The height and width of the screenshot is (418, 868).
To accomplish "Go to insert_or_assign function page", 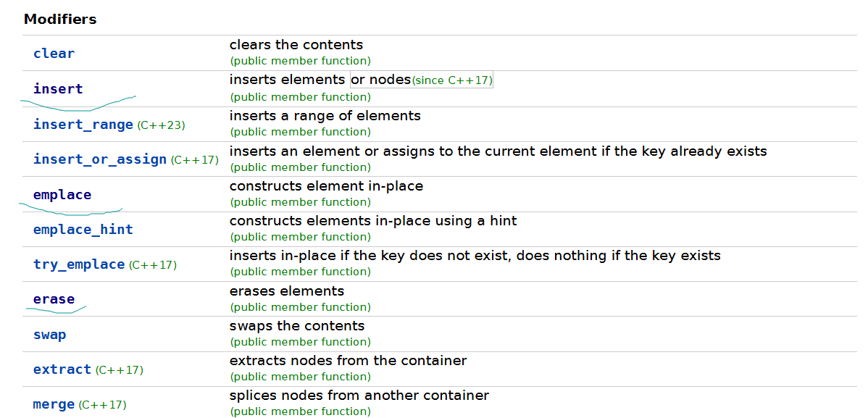I will pos(99,159).
